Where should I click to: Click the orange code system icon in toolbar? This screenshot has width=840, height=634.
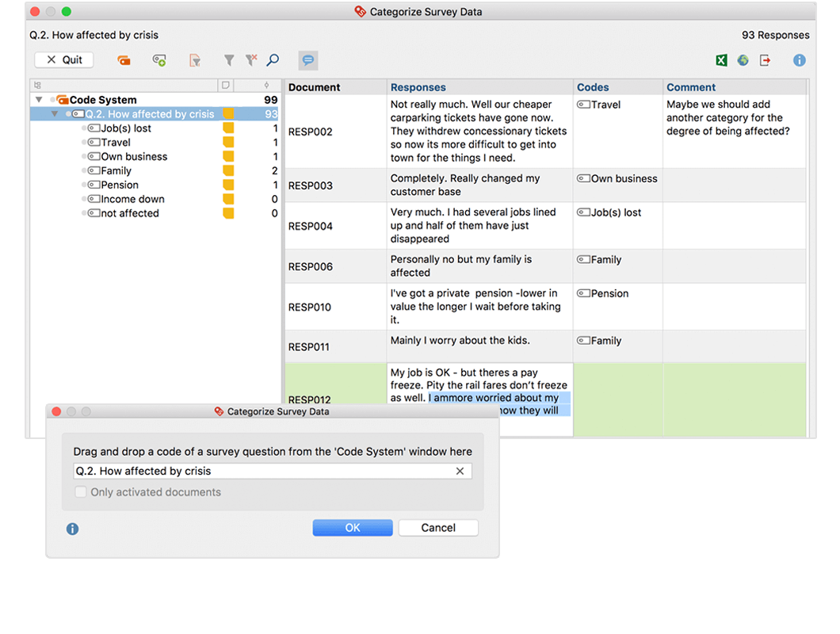[x=124, y=60]
